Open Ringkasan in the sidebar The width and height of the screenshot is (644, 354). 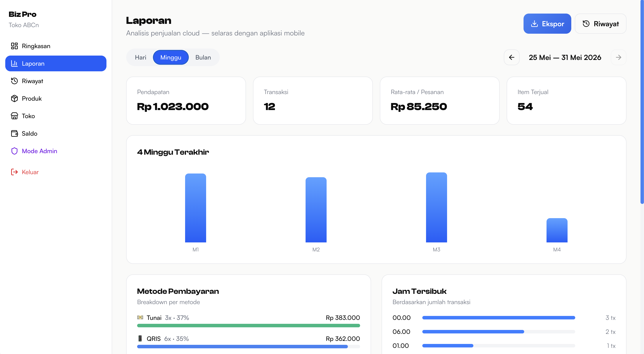[56, 46]
